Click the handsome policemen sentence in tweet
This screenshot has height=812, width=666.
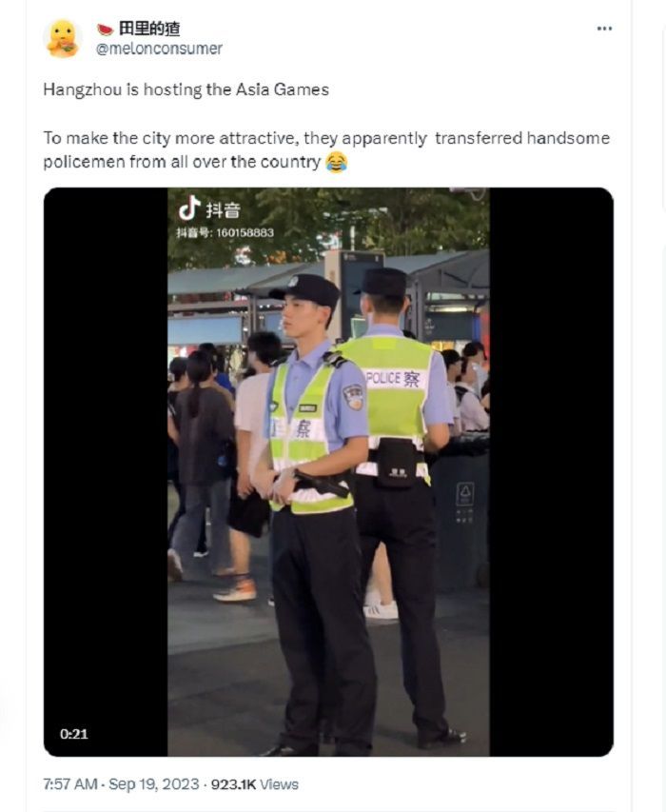pos(326,150)
